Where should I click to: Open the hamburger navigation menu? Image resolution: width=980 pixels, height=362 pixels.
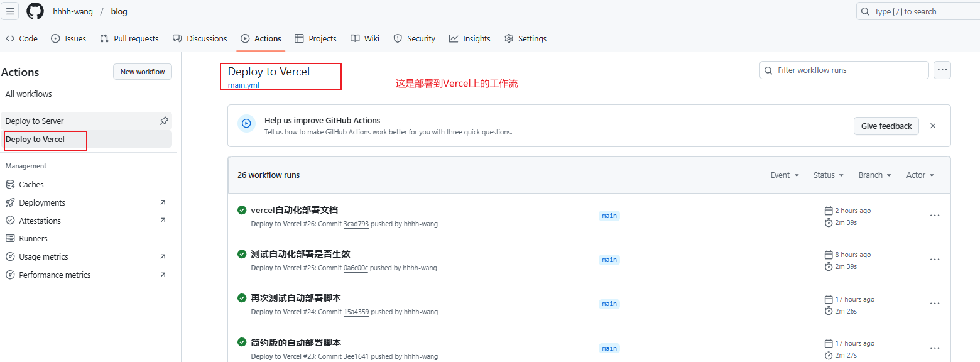10,11
